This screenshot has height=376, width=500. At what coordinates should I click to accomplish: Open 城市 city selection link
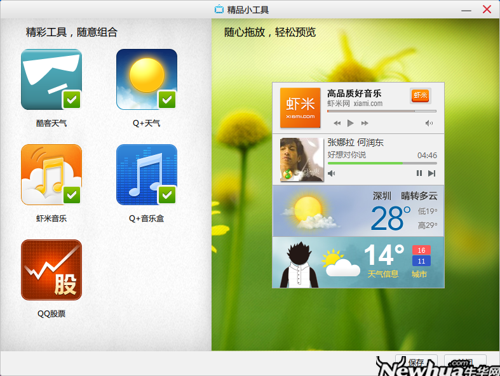coord(419,274)
